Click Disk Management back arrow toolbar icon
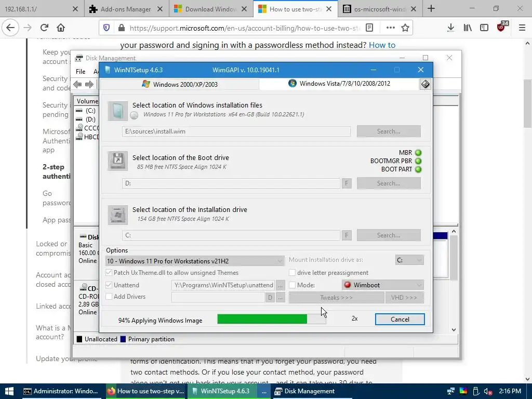 (x=77, y=85)
